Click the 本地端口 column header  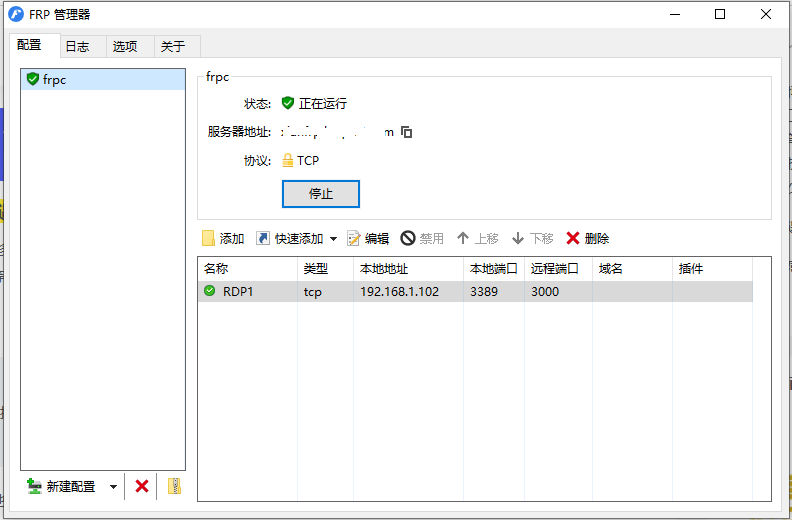click(493, 269)
